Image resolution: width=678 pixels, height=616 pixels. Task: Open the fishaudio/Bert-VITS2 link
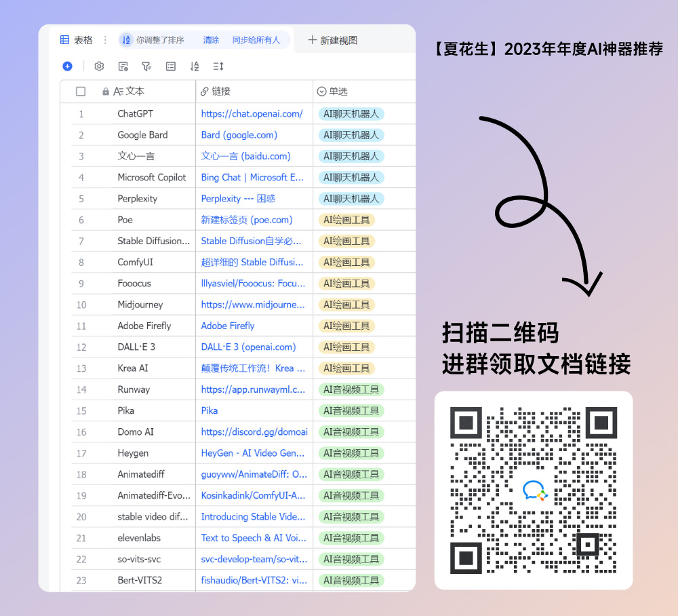pyautogui.click(x=254, y=580)
